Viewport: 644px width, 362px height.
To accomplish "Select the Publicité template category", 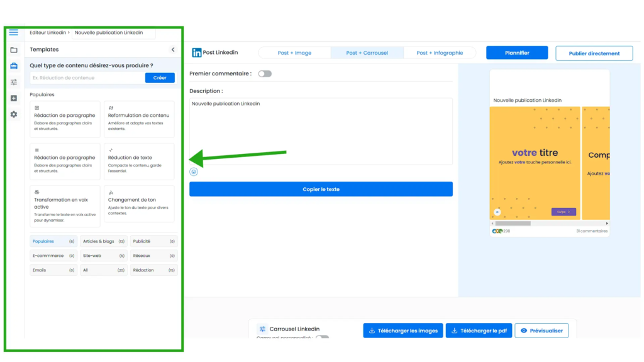I will (153, 241).
